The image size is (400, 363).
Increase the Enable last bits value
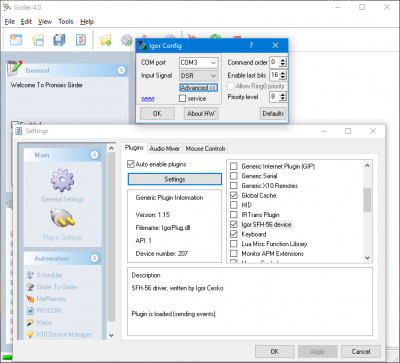tap(283, 73)
